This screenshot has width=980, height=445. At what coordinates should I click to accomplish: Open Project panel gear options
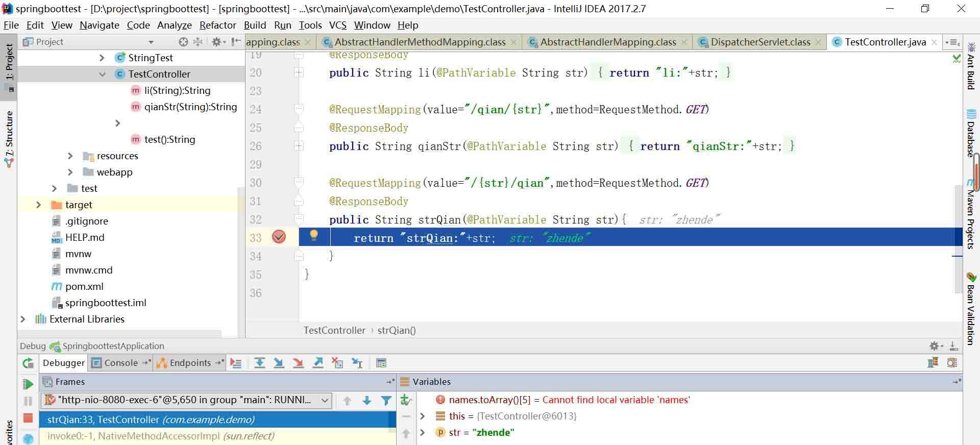point(218,42)
